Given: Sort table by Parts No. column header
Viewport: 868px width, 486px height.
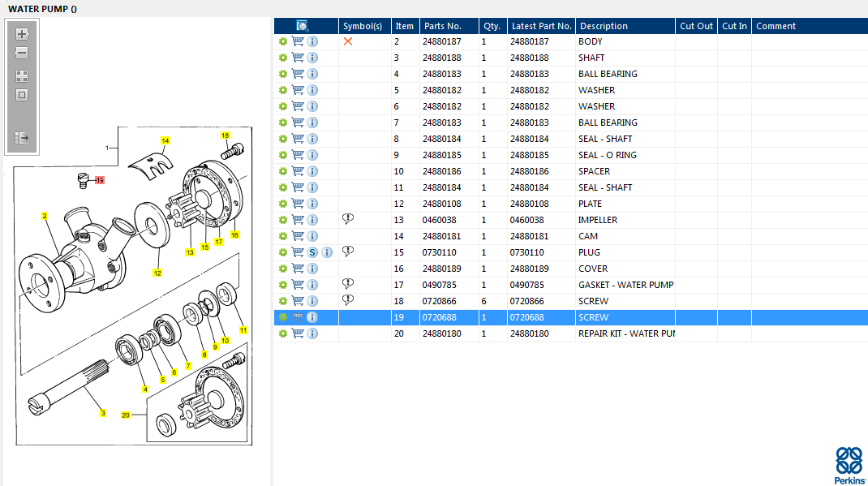Looking at the screenshot, I should 443,26.
